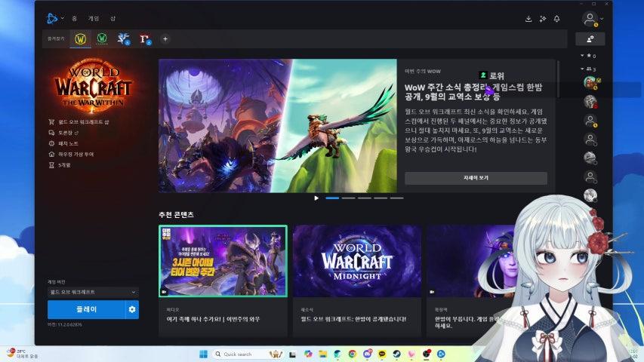Open Steam from the taskbar
Viewport: 644px width, 362px height.
click(x=397, y=354)
